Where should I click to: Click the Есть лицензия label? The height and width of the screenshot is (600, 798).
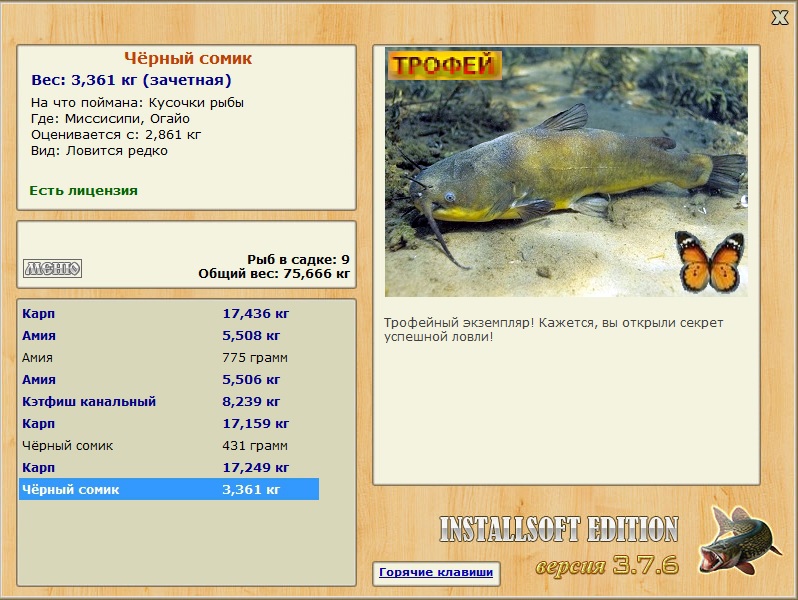pyautogui.click(x=83, y=190)
